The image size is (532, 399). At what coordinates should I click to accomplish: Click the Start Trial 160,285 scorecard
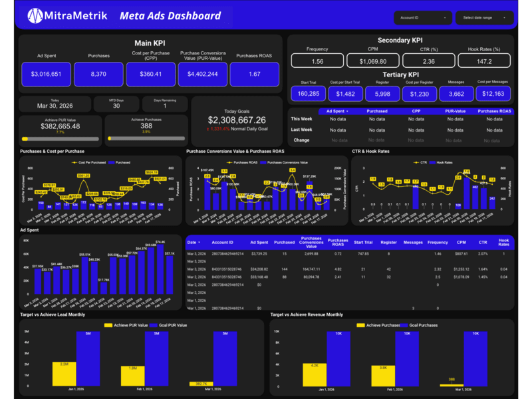[308, 94]
